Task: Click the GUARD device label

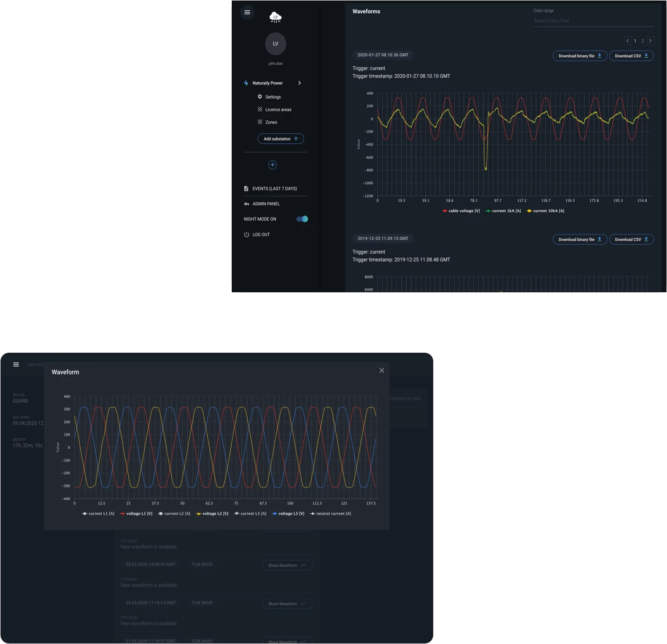Action: click(21, 401)
